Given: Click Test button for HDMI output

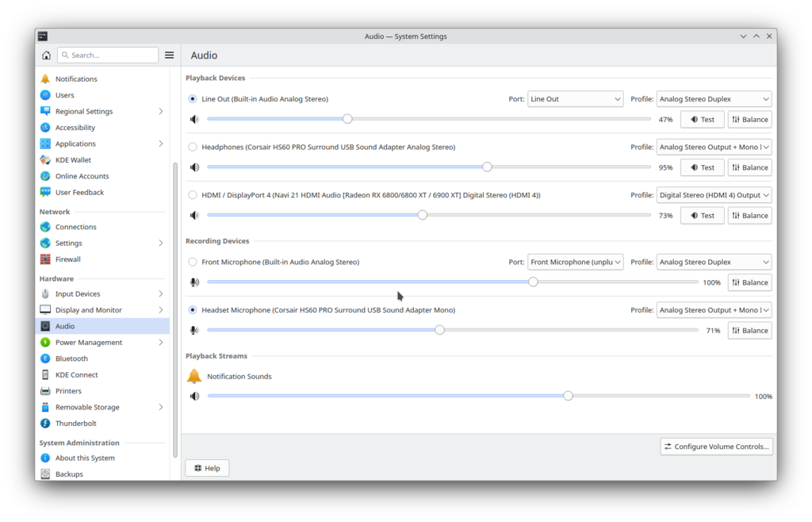Looking at the screenshot, I should pyautogui.click(x=702, y=216).
